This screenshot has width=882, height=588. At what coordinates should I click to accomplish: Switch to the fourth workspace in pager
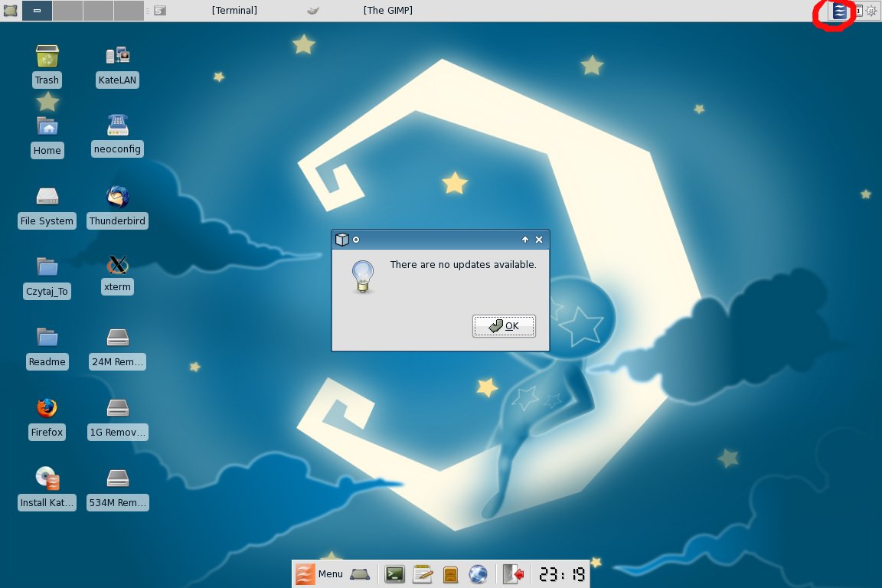click(129, 10)
